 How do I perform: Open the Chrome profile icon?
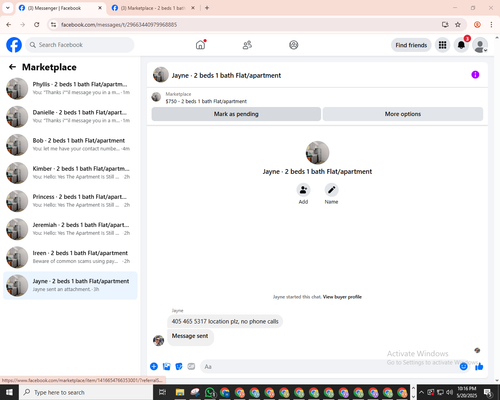click(x=477, y=24)
